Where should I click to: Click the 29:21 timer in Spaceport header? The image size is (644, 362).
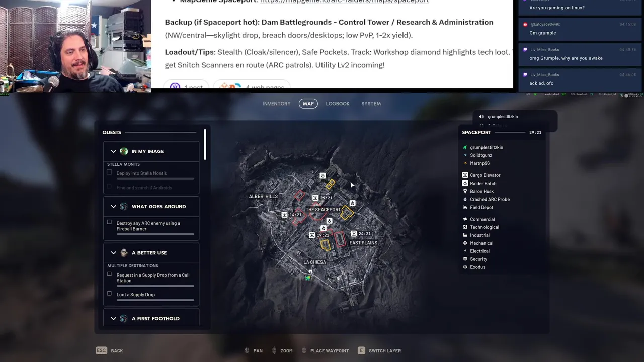pos(535,133)
